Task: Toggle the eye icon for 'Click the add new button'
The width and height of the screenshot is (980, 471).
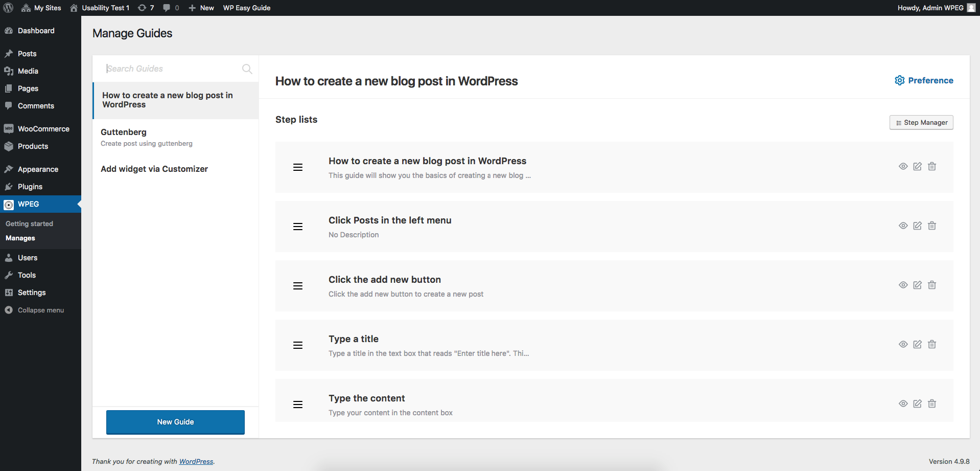Action: pyautogui.click(x=903, y=285)
